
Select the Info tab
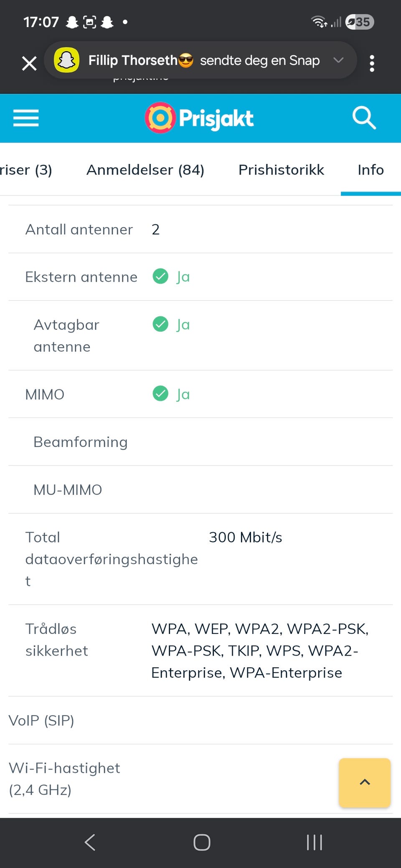click(x=371, y=170)
